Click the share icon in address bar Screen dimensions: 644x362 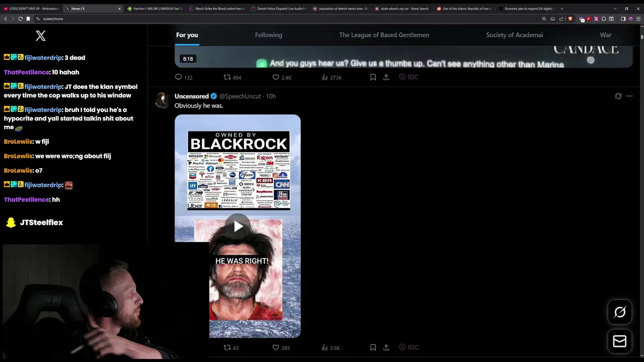[x=561, y=19]
